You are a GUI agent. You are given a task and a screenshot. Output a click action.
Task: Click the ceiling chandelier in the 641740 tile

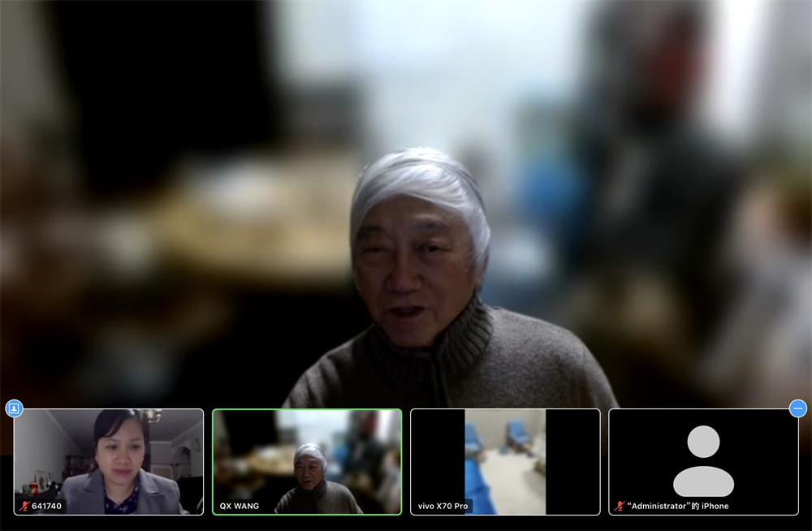pyautogui.click(x=152, y=417)
